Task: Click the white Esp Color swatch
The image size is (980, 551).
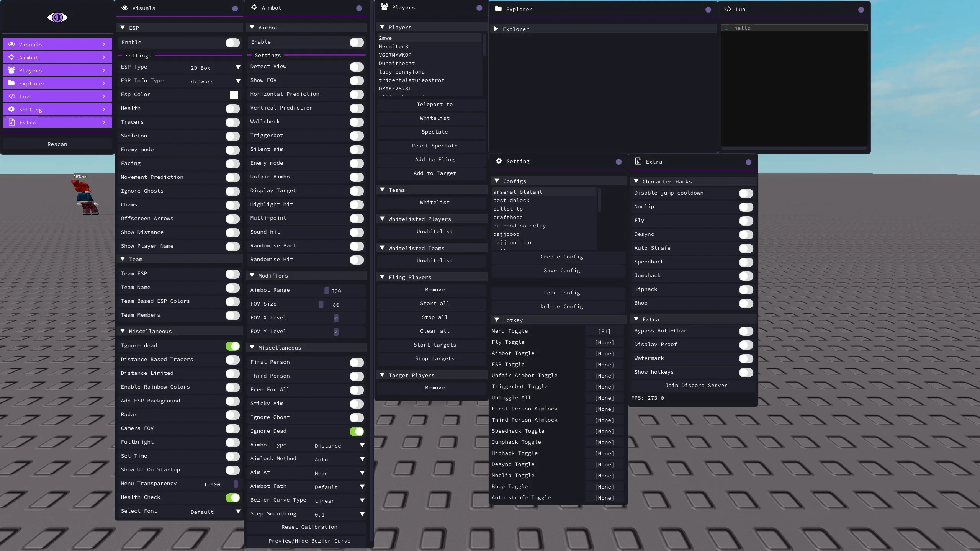Action: coord(234,95)
